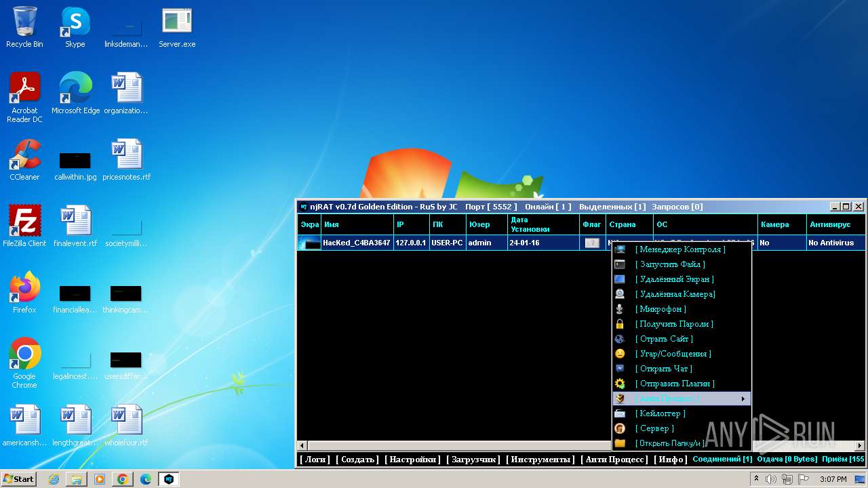Click the smiley icon for Угар/Сообщения
The height and width of the screenshot is (488, 868).
pos(620,354)
